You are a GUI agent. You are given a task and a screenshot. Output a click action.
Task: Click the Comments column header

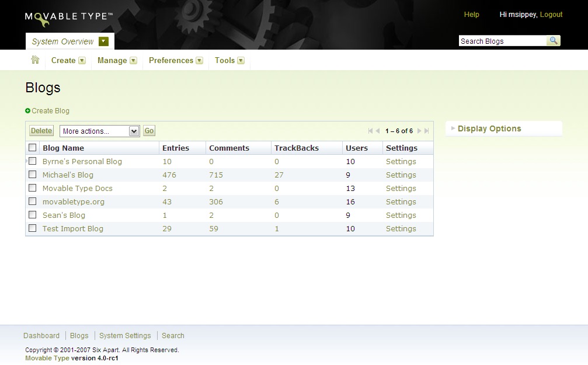click(229, 148)
